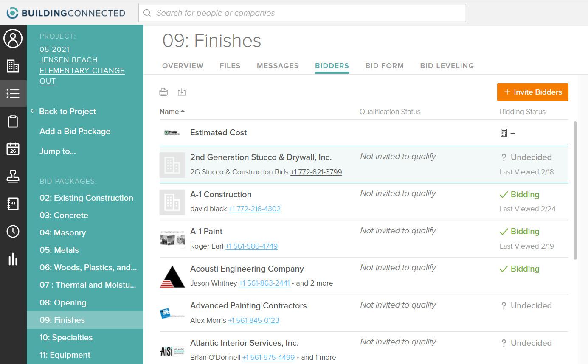588x364 pixels.
Task: Select the bid list icon in sidebar
Action: [13, 93]
